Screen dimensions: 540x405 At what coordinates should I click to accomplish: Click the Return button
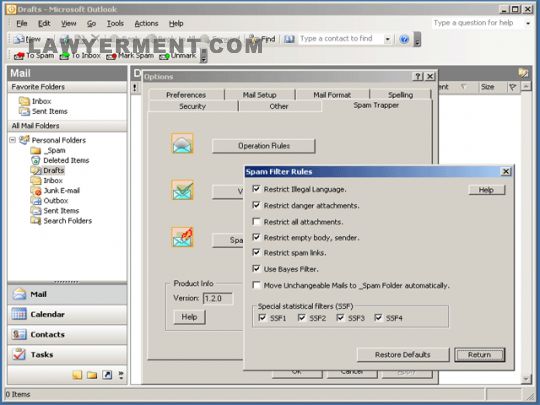pyautogui.click(x=479, y=355)
